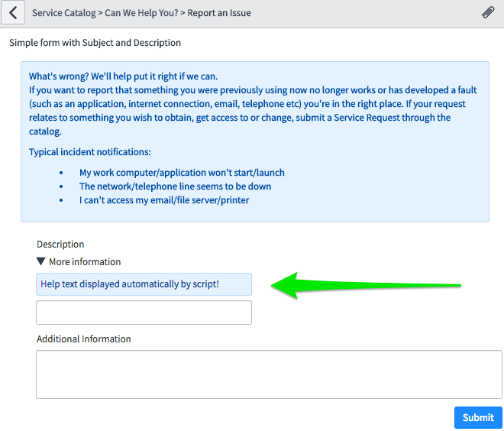Click the Typical incident notifications heading

coord(90,152)
